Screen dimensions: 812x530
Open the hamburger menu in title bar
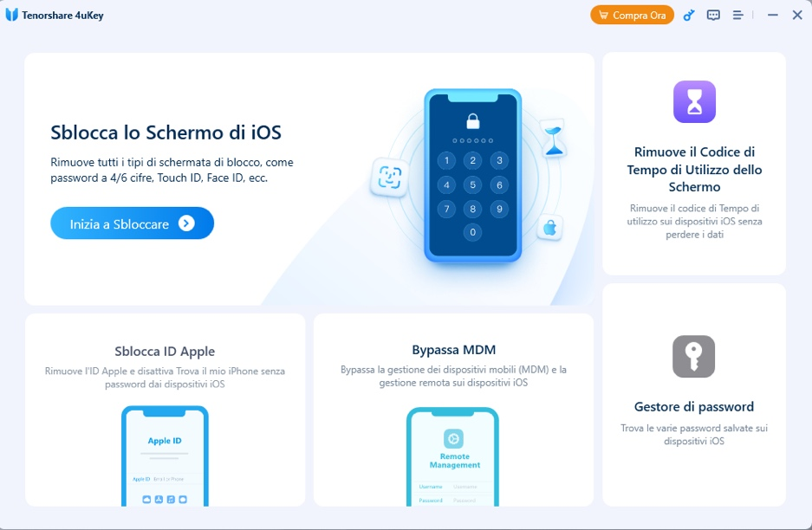coord(738,16)
